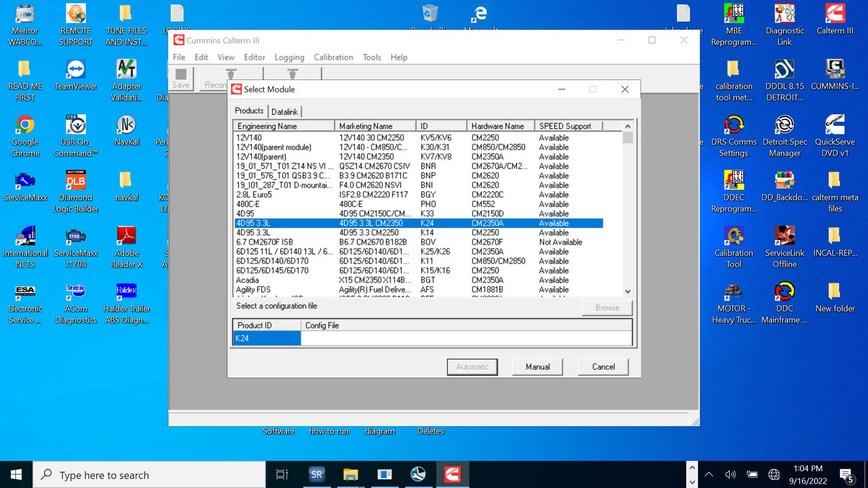
Task: Switch to Datalink tab
Action: [x=284, y=112]
